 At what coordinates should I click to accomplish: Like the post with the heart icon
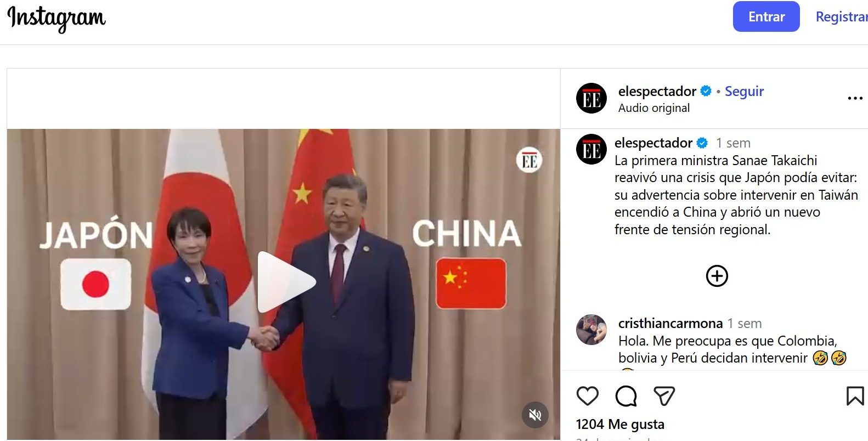(x=587, y=396)
